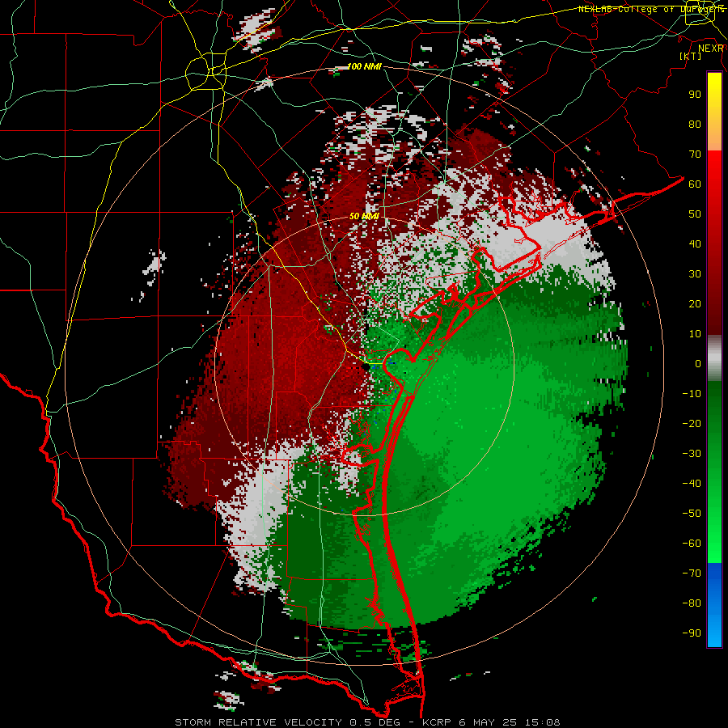Click the "0" value on the velocity scale
This screenshot has width=728, height=728.
[x=698, y=363]
